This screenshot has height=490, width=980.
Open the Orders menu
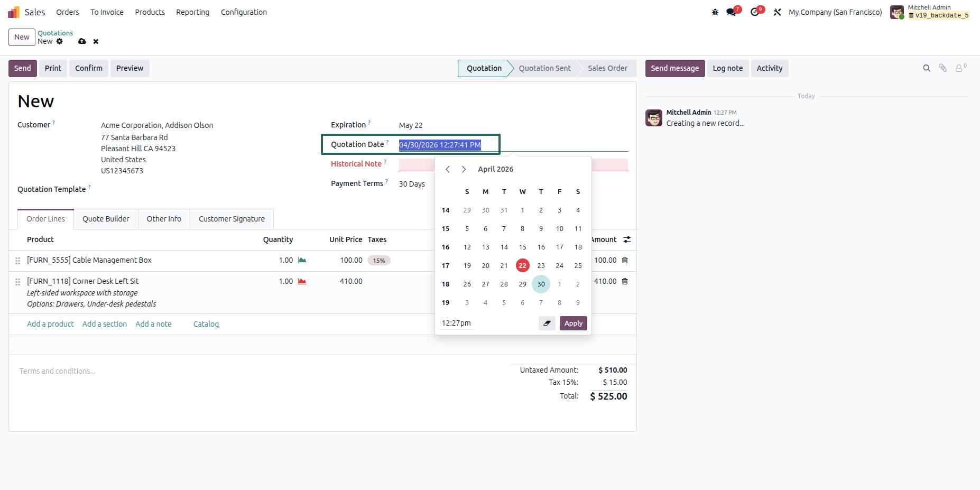[x=68, y=12]
